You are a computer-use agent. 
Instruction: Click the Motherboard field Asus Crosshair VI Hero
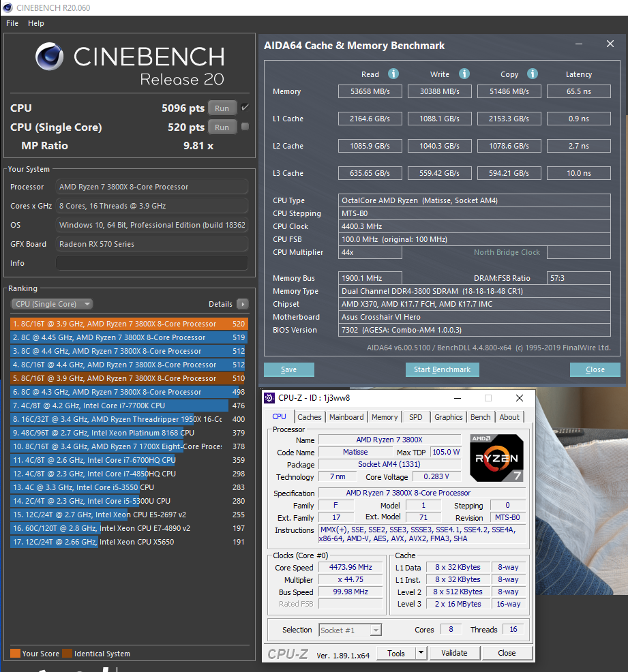pos(474,317)
